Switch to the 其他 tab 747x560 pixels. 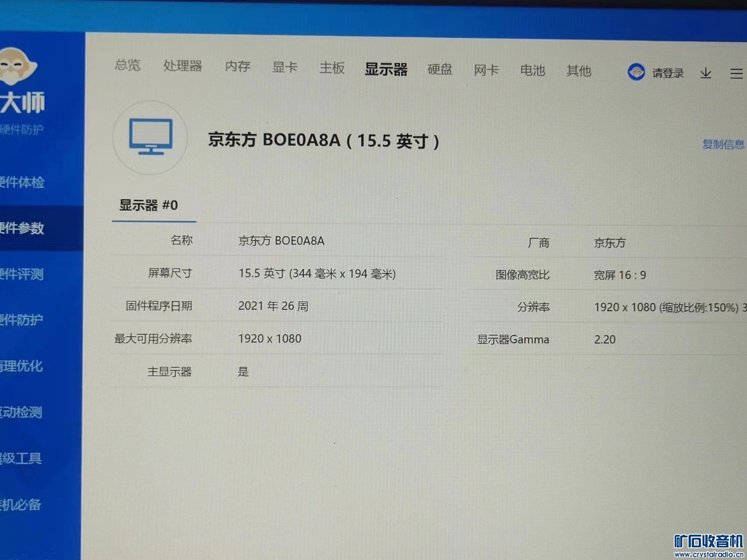tap(579, 71)
